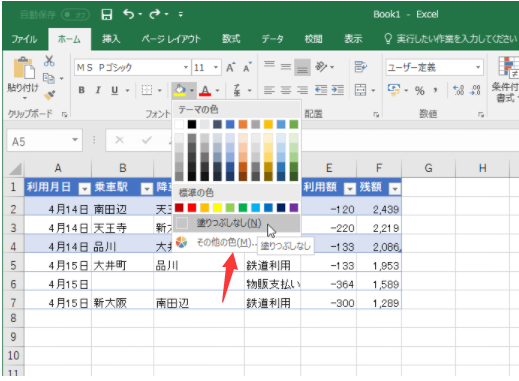The width and height of the screenshot is (519, 381).
Task: Increase decimal places
Action: coord(458,90)
